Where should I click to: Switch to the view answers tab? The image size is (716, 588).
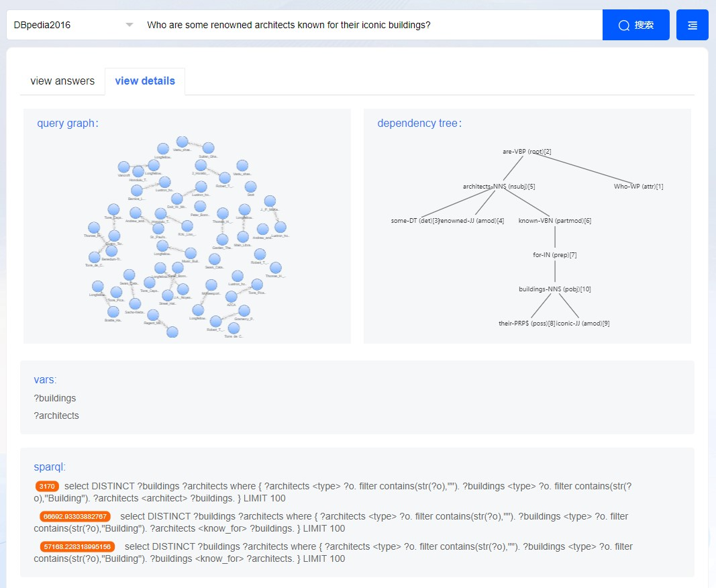click(x=62, y=81)
